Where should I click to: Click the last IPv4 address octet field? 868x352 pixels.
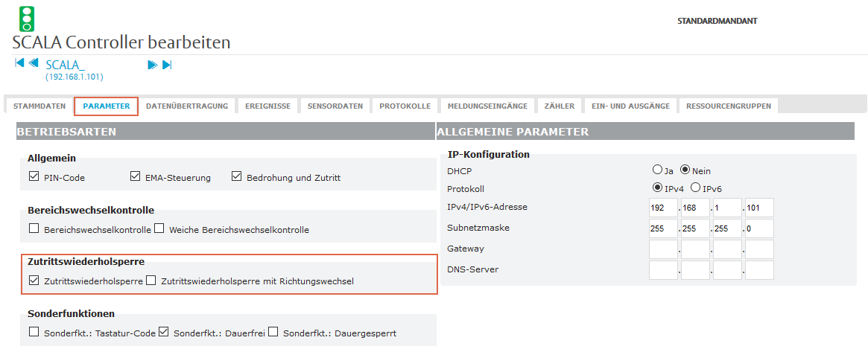pyautogui.click(x=759, y=208)
